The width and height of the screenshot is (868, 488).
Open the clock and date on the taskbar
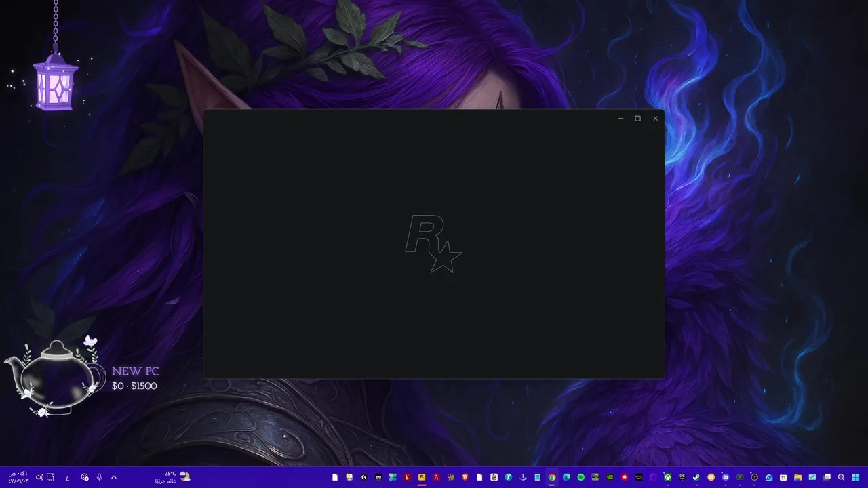pyautogui.click(x=18, y=477)
